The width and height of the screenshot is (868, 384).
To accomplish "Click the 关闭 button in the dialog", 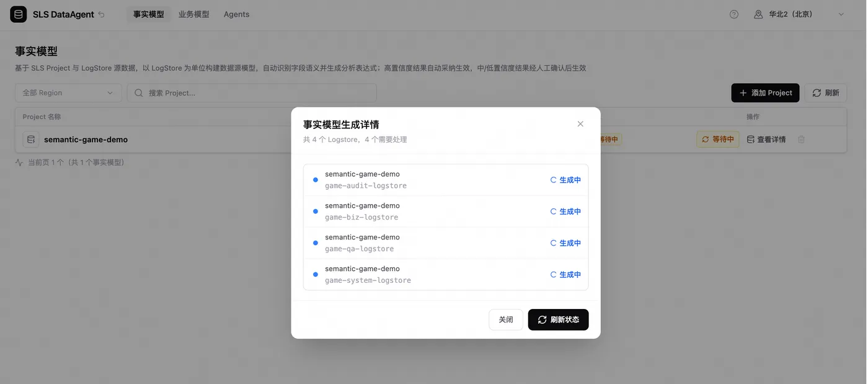I will (x=506, y=319).
